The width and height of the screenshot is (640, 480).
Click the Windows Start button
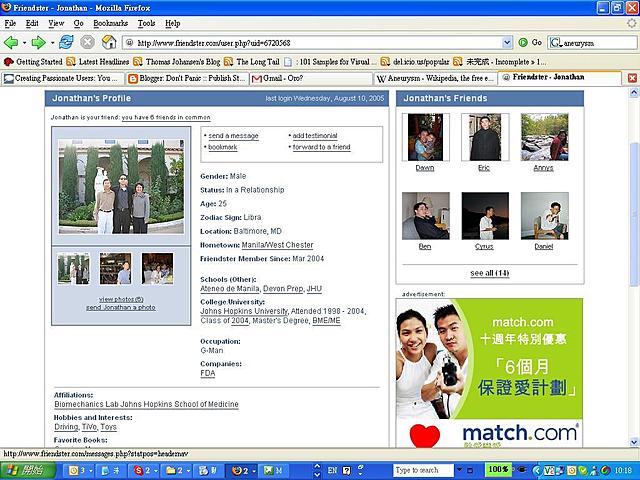(27, 471)
